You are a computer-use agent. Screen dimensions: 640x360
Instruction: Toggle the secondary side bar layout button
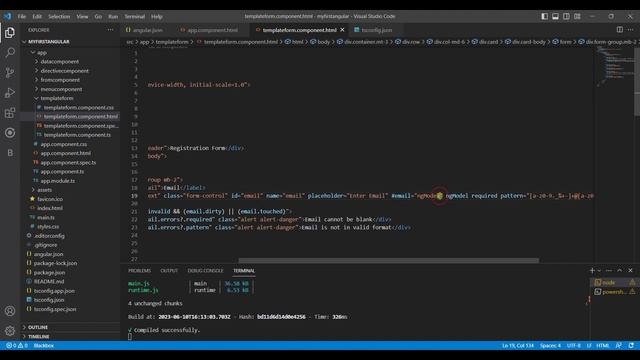[x=566, y=16]
